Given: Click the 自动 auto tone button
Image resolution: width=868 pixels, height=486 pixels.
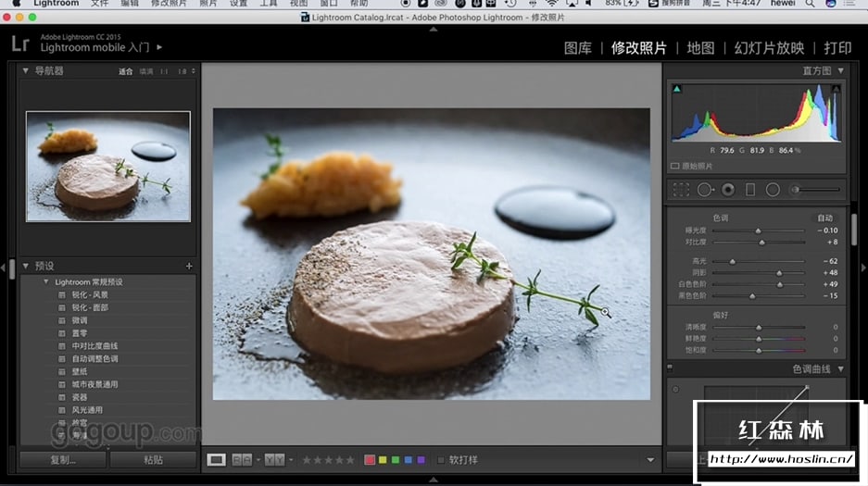Looking at the screenshot, I should [824, 218].
